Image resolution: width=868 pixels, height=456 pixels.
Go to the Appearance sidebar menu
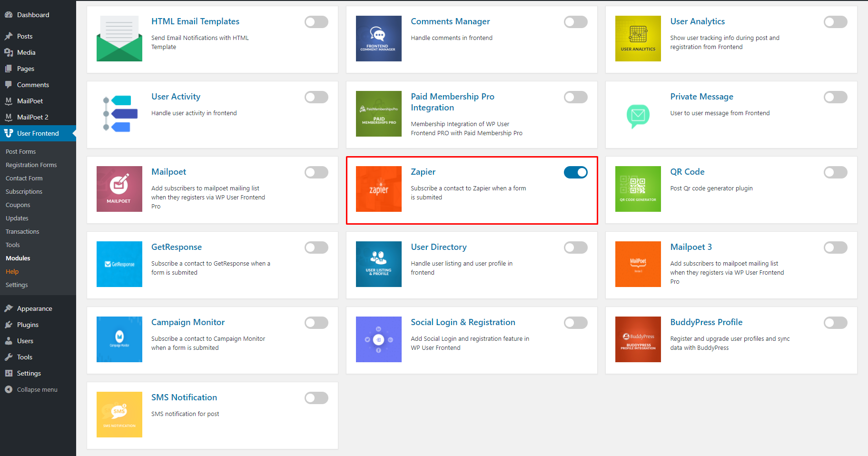point(38,308)
